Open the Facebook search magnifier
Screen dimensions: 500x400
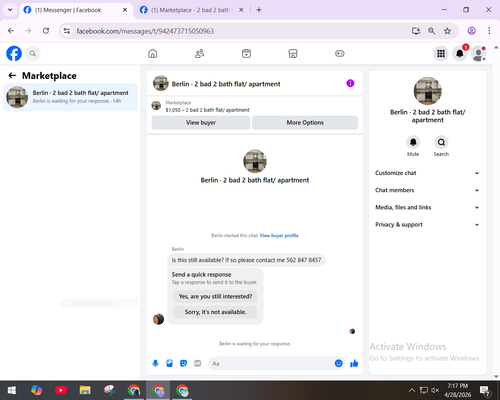33,53
